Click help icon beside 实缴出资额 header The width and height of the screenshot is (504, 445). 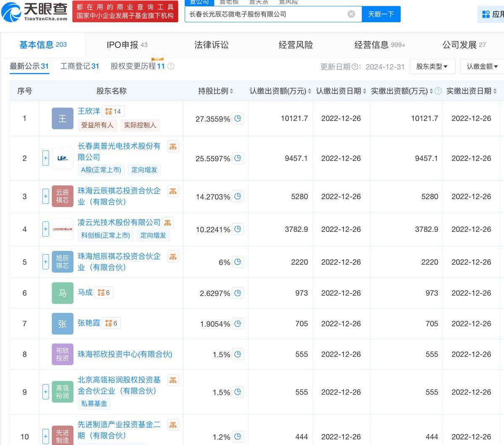click(438, 91)
